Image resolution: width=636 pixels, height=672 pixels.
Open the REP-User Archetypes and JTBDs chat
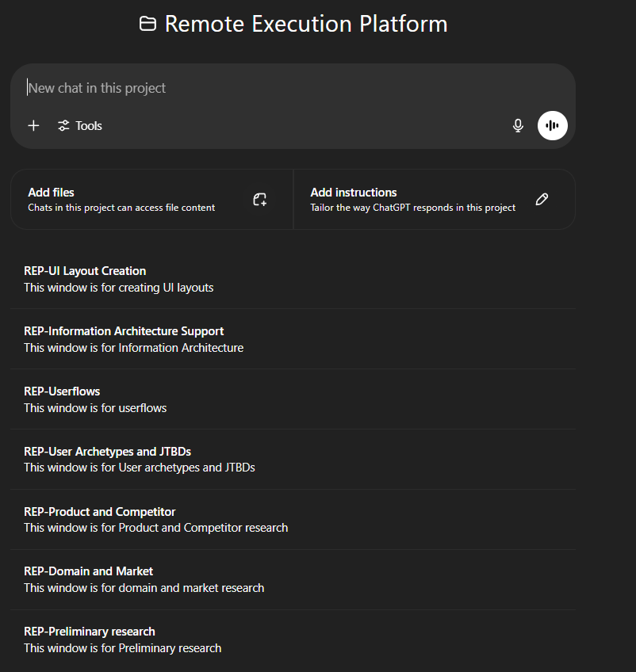tap(293, 460)
